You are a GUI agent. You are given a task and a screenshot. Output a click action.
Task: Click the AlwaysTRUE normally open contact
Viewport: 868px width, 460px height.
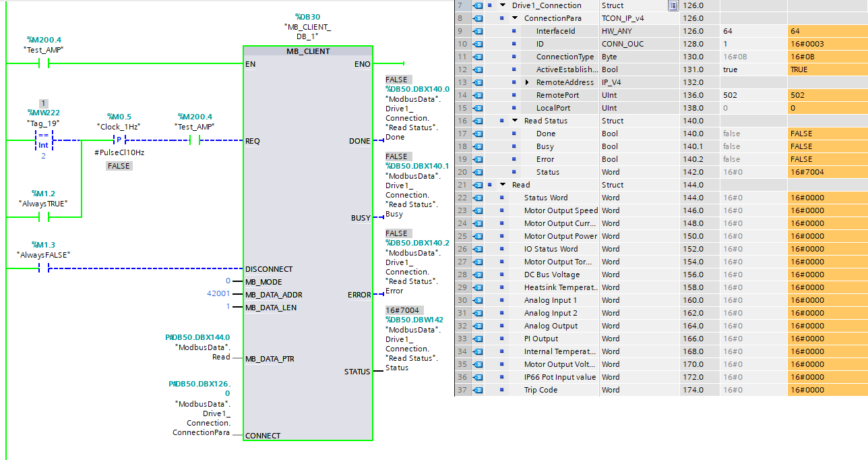coord(44,217)
